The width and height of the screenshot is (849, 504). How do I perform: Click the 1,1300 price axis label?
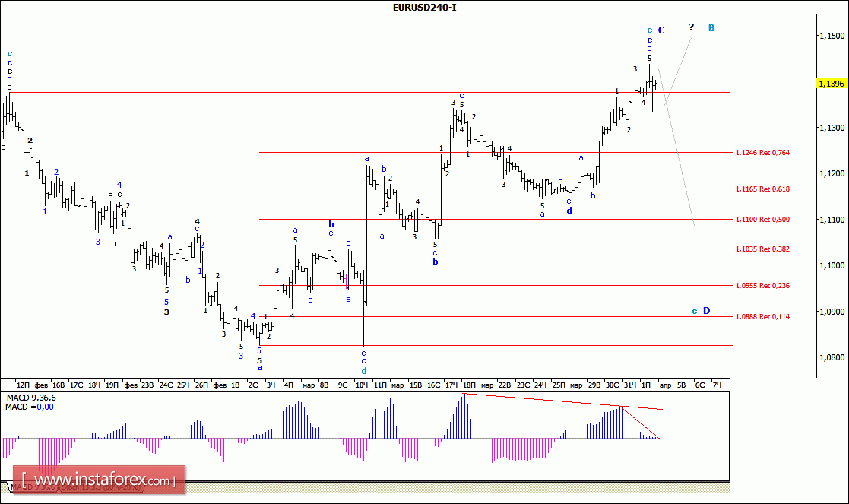[x=833, y=128]
